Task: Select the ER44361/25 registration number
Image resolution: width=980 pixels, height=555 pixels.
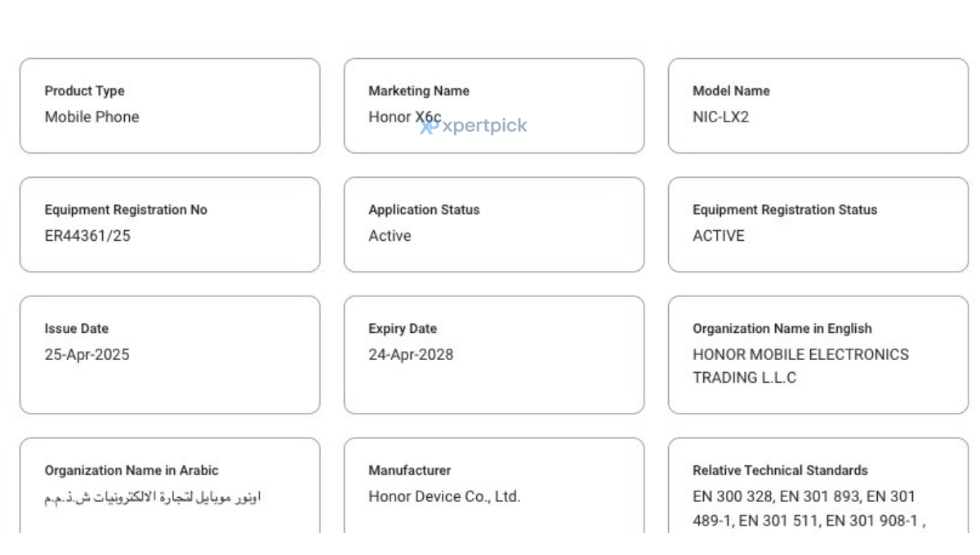Action: click(87, 236)
